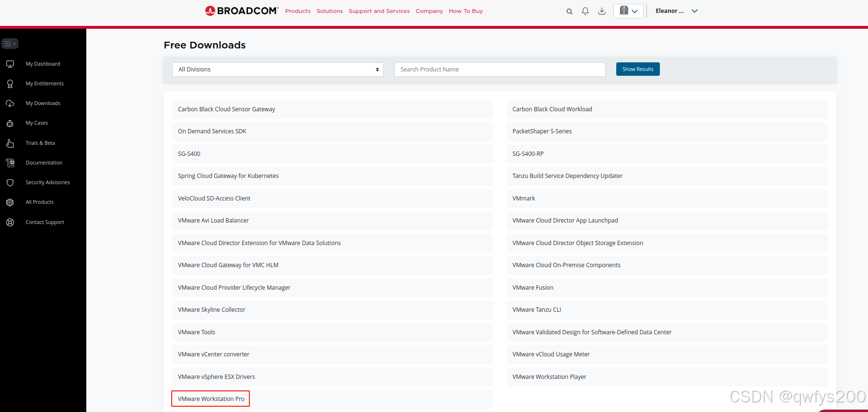This screenshot has height=412, width=868.
Task: Click the My Entitlements badge icon
Action: [x=10, y=84]
